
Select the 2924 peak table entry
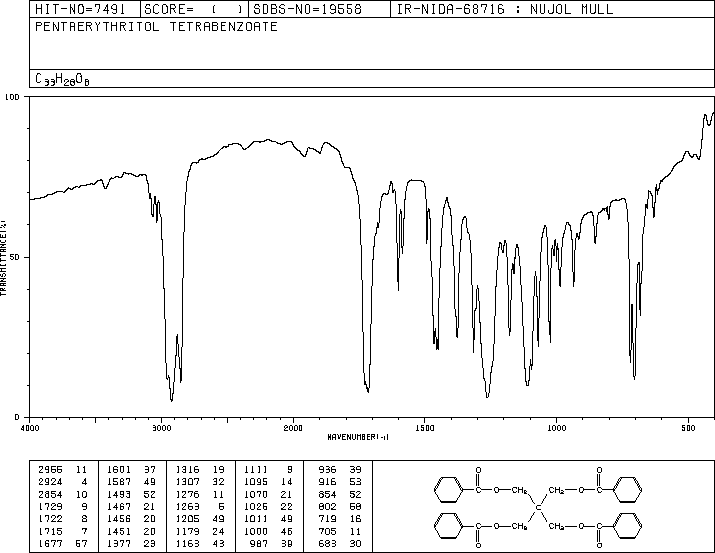tap(62, 482)
